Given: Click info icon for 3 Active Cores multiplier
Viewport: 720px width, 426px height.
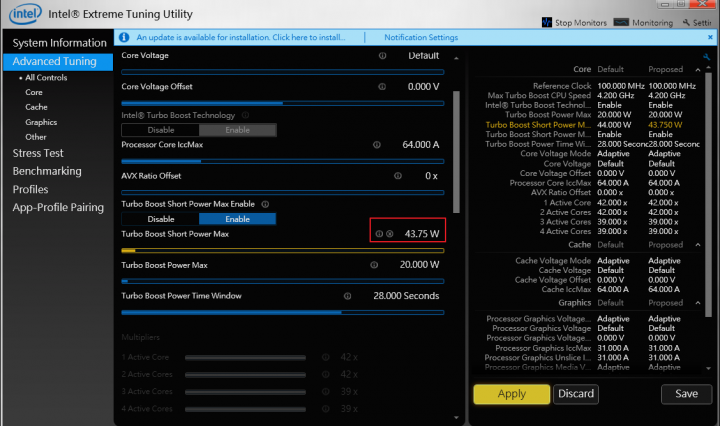Looking at the screenshot, I should tap(326, 392).
